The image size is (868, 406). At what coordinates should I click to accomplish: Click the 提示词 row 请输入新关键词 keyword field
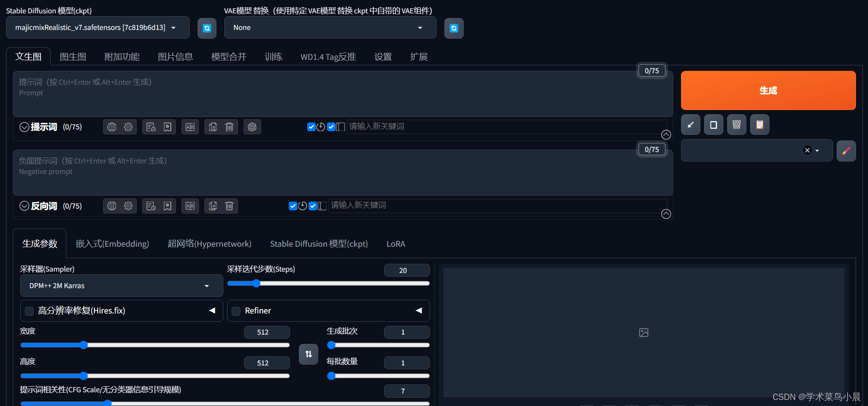pyautogui.click(x=507, y=127)
